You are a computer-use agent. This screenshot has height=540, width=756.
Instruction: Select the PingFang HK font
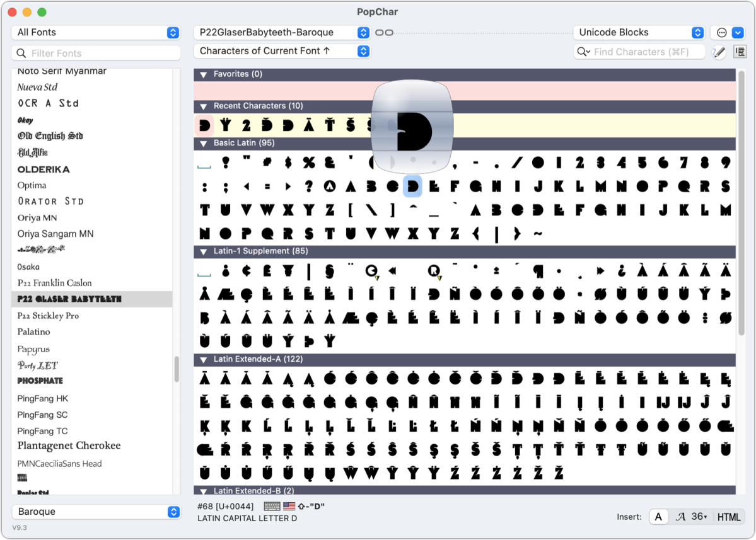(42, 398)
